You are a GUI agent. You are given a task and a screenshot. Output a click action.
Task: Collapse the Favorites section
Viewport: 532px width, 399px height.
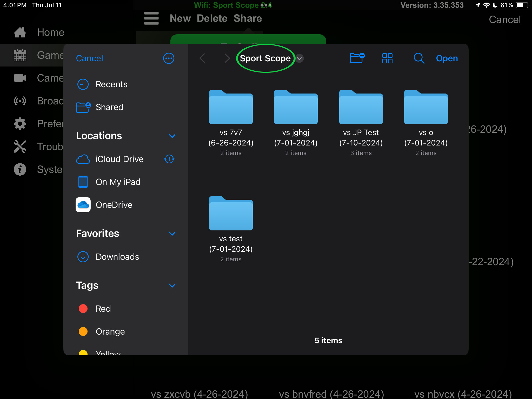point(172,234)
